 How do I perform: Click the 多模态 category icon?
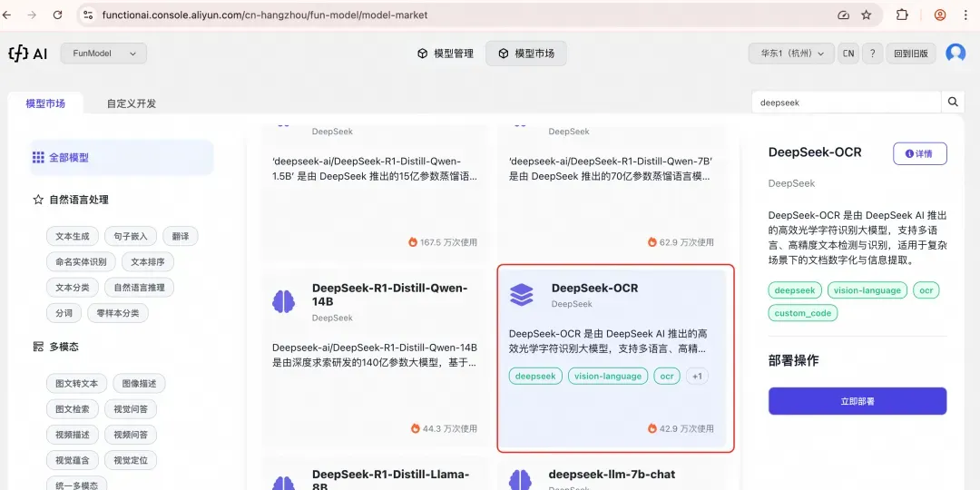(38, 347)
